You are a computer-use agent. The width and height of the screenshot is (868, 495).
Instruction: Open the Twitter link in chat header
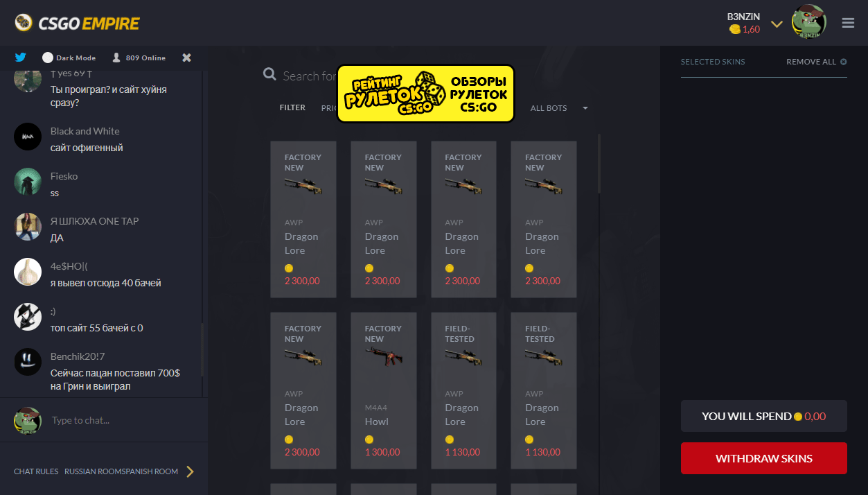point(21,58)
